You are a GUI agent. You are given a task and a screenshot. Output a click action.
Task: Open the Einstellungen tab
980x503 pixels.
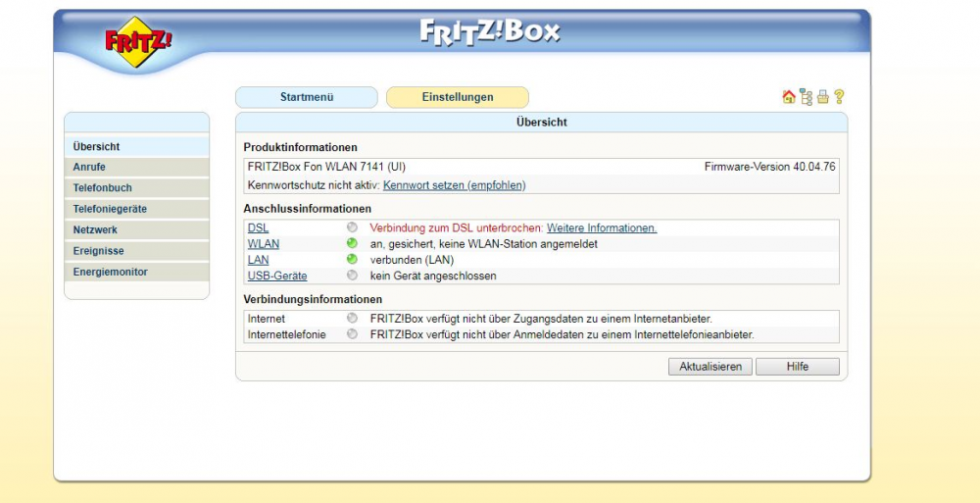point(458,97)
